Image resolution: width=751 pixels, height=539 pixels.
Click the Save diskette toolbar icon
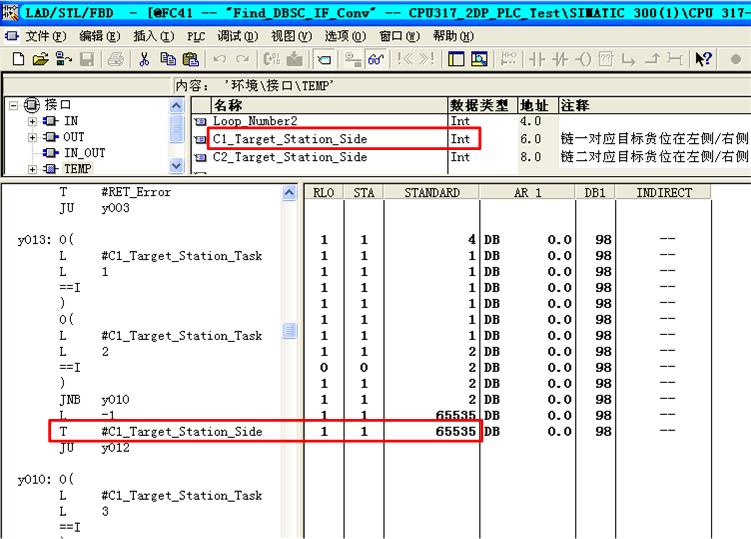pos(87,59)
